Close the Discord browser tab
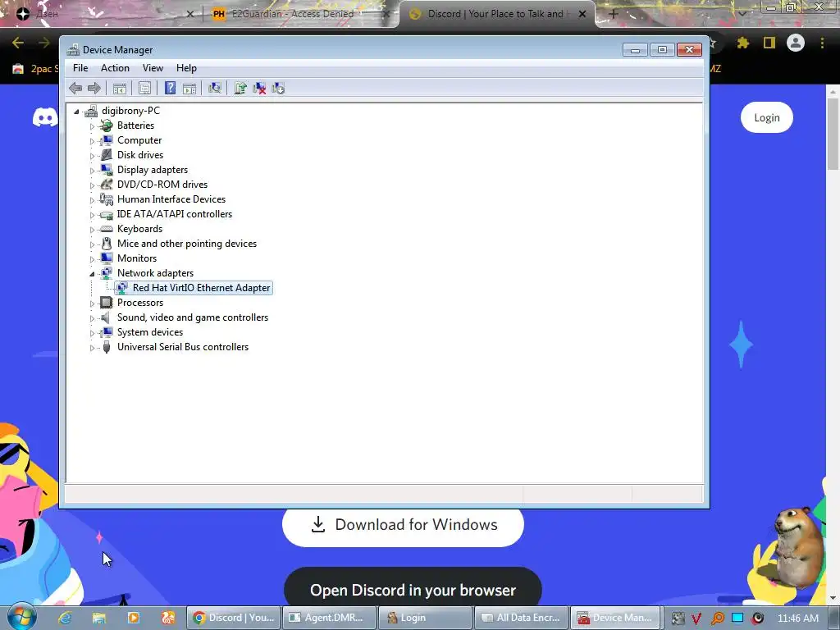Screen dimensions: 840x630 (x=582, y=14)
